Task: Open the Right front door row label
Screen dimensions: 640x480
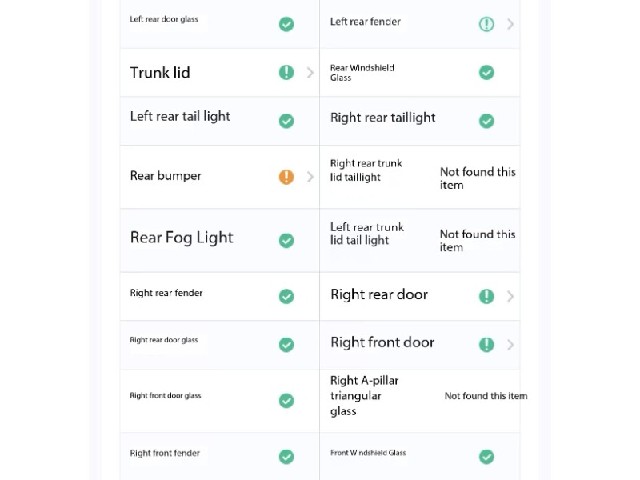Action: pyautogui.click(x=382, y=342)
